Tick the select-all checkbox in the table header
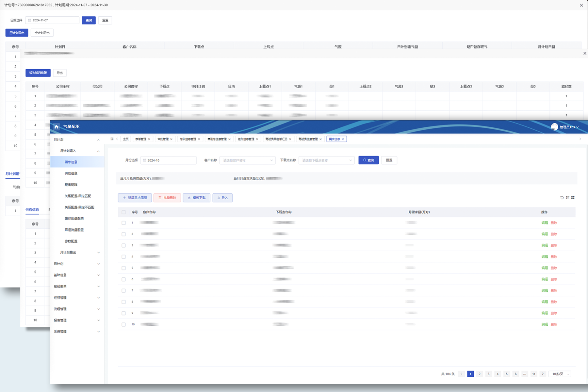 point(123,212)
